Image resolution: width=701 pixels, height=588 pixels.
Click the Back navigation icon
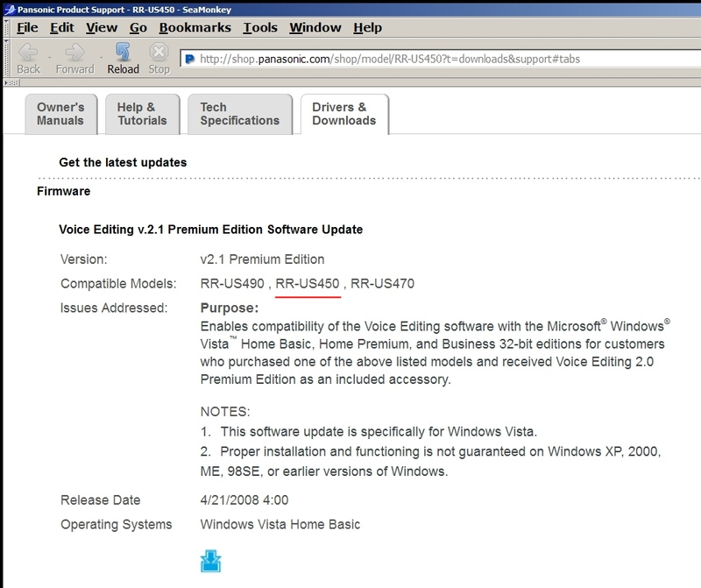[28, 53]
